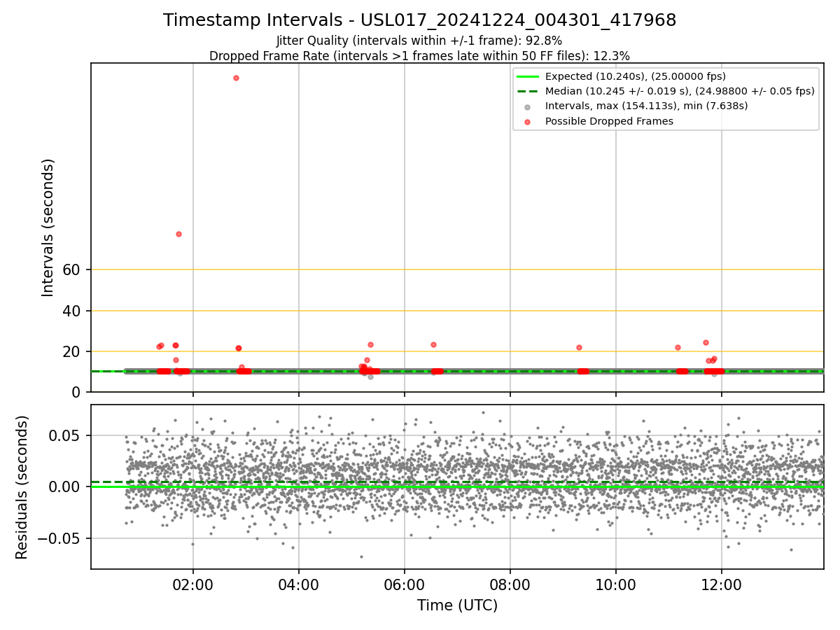Click the '04:00' x-axis tick label

click(299, 584)
